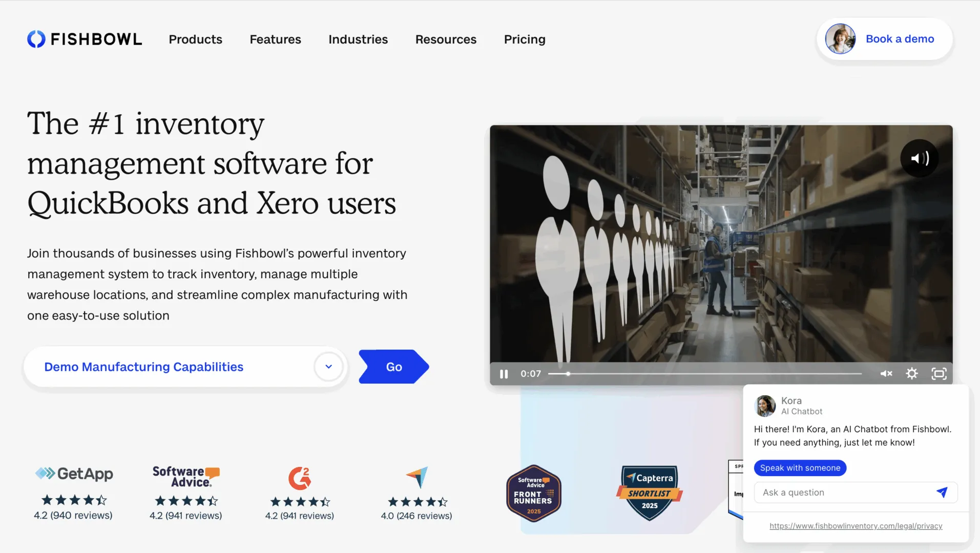Open the Resources menu

(x=446, y=39)
